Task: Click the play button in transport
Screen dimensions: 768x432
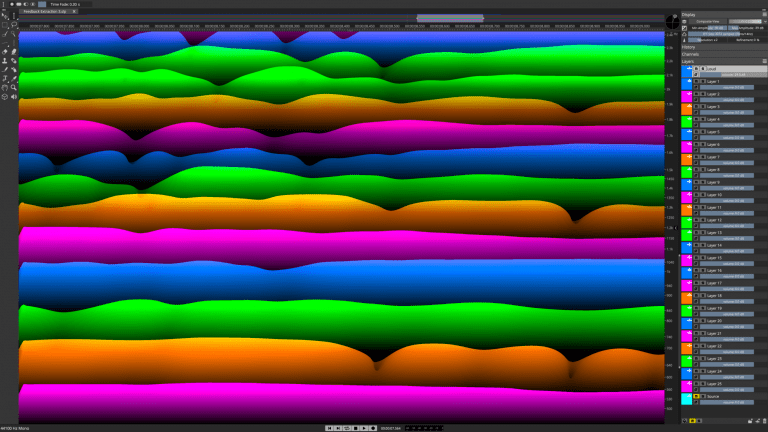Action: [x=364, y=428]
